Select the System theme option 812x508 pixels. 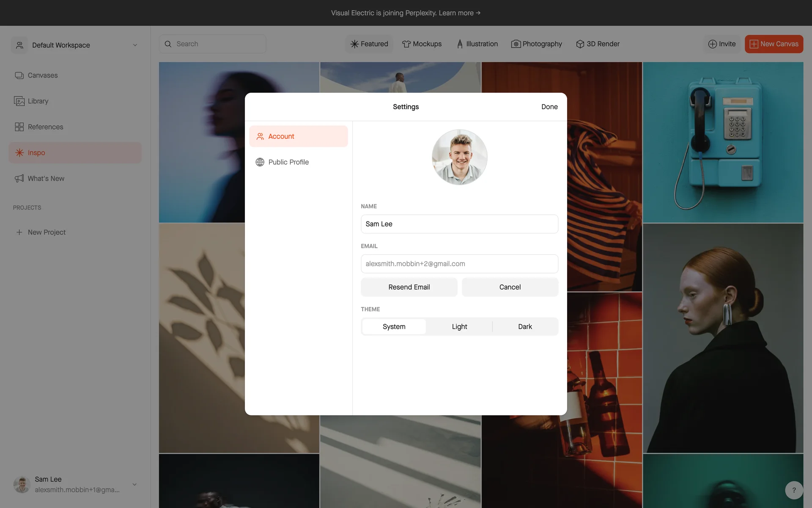point(394,327)
